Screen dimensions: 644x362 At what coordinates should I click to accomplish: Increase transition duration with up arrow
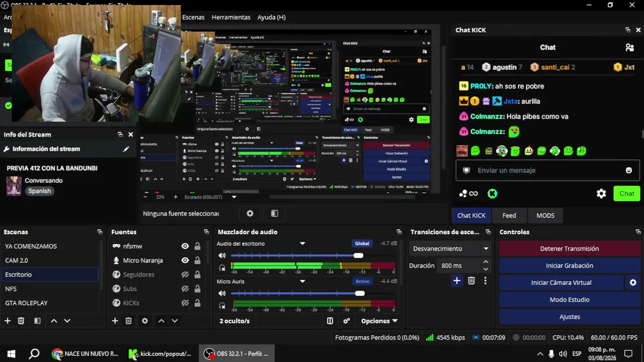pos(486,262)
